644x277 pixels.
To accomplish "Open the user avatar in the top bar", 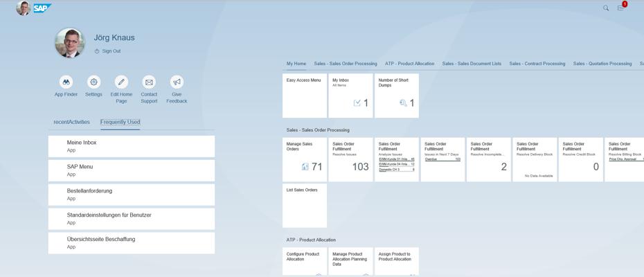I will pyautogui.click(x=24, y=8).
